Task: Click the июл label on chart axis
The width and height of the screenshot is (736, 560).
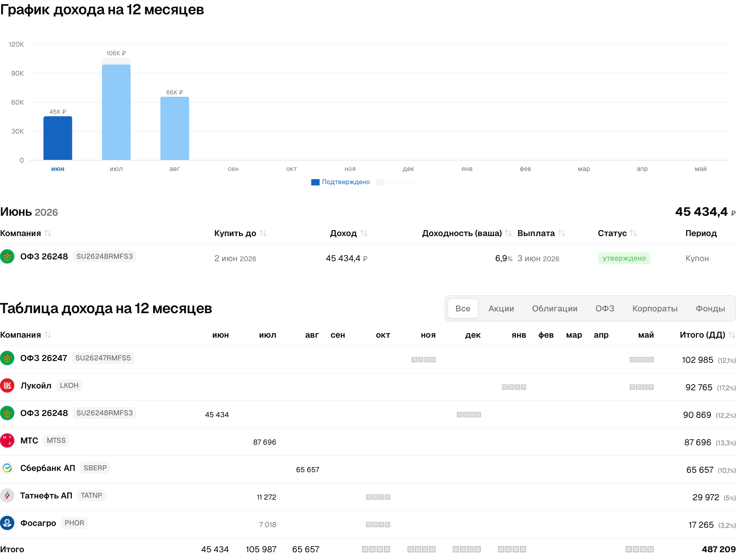Action: click(x=116, y=169)
